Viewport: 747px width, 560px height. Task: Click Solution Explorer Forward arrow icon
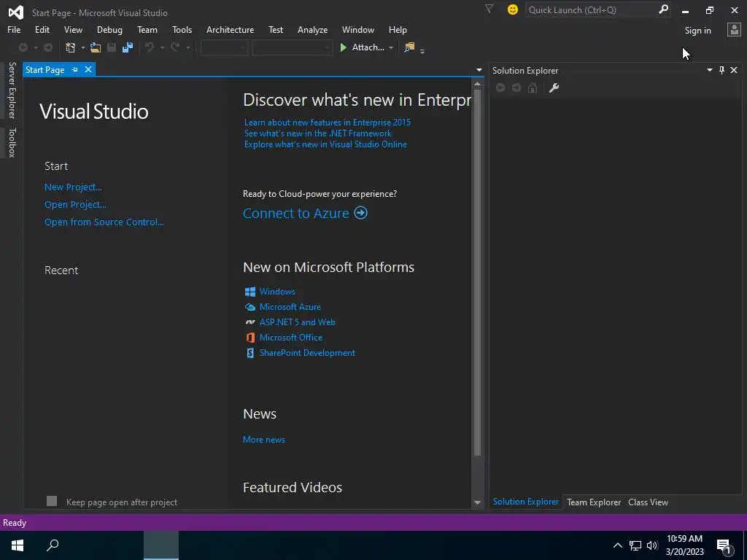coord(516,87)
